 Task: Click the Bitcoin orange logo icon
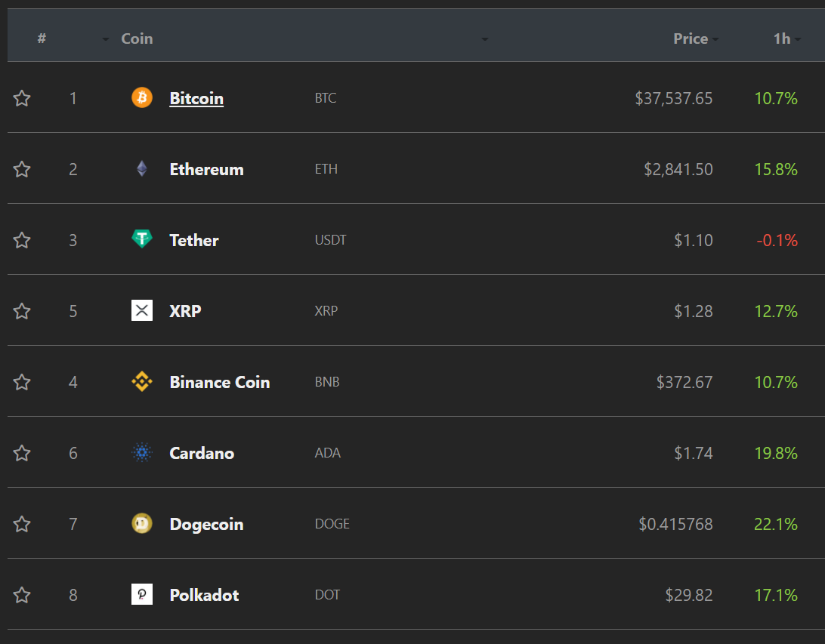(x=142, y=98)
